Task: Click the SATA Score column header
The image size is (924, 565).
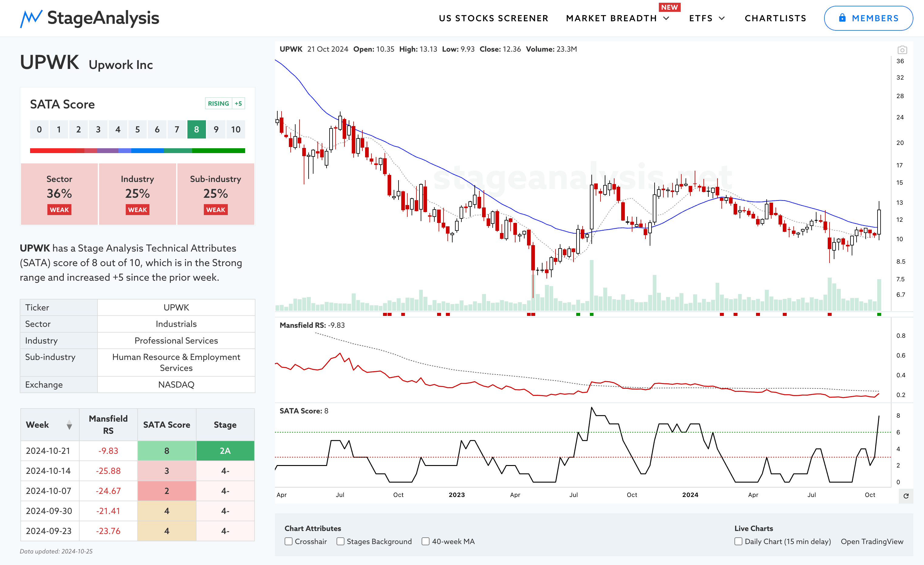Action: (x=166, y=424)
